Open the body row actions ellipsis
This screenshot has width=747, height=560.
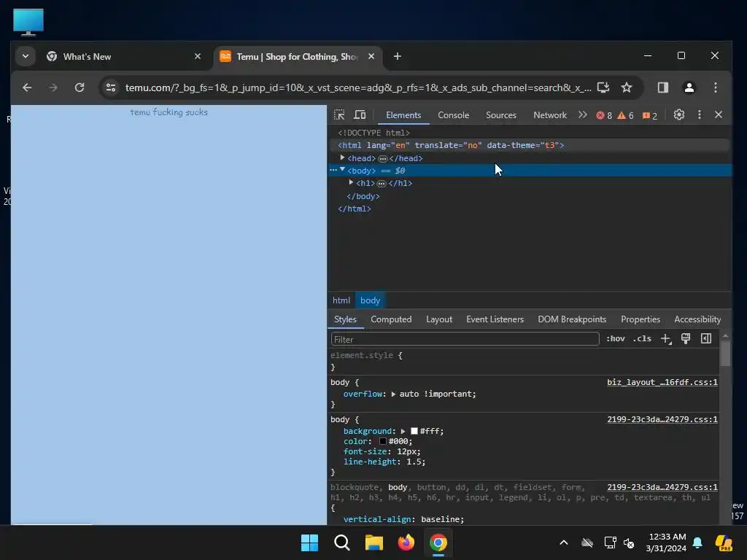333,170
